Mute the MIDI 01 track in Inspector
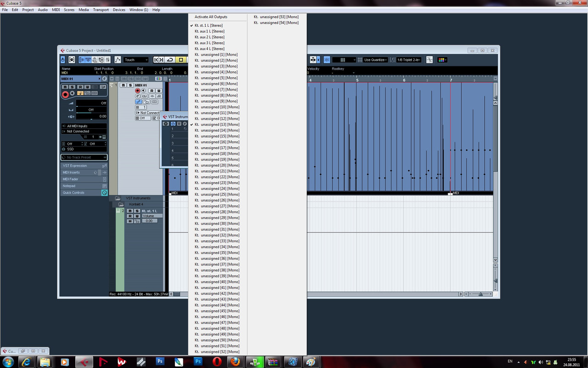 (65, 87)
